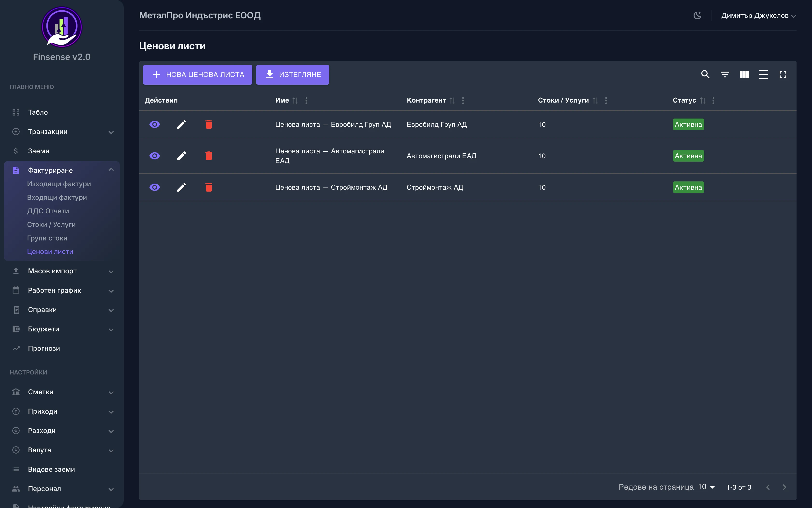Delete the Строймонтаж АД price list
Viewport: 812px width, 508px height.
coord(209,187)
